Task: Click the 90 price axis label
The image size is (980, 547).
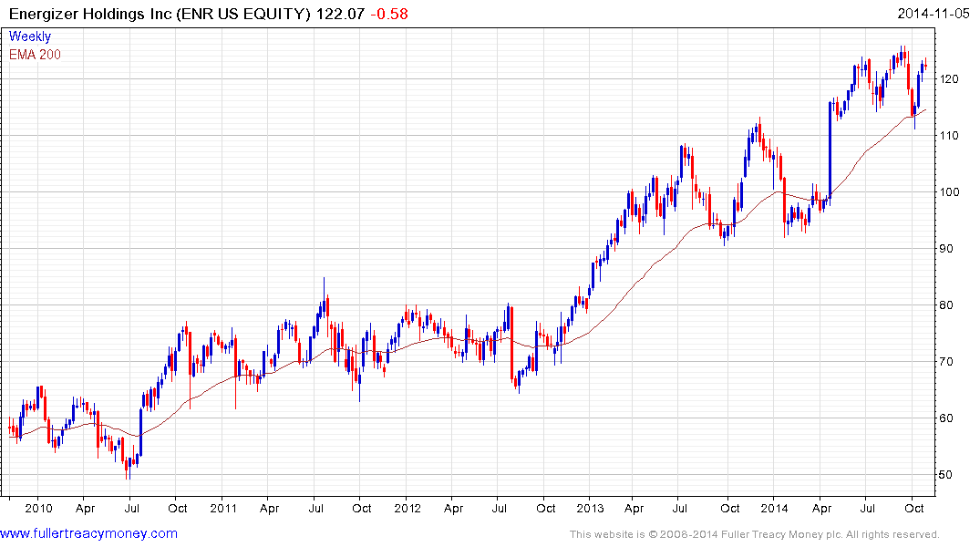Action: tap(947, 248)
